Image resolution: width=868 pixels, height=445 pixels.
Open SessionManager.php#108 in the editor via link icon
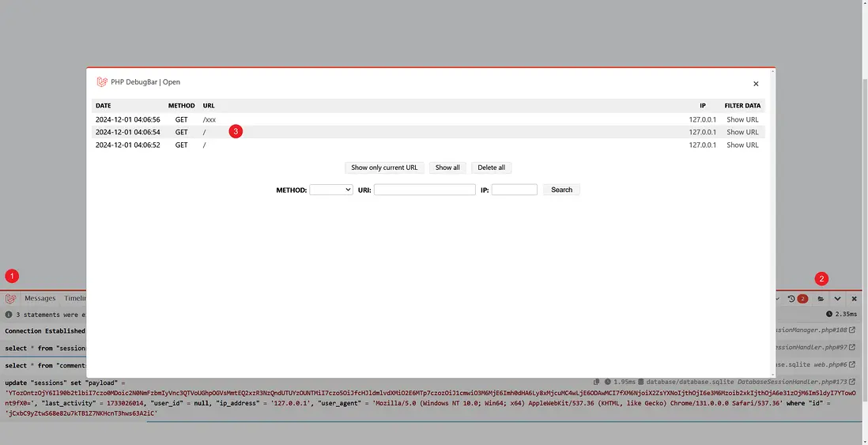coord(852,330)
